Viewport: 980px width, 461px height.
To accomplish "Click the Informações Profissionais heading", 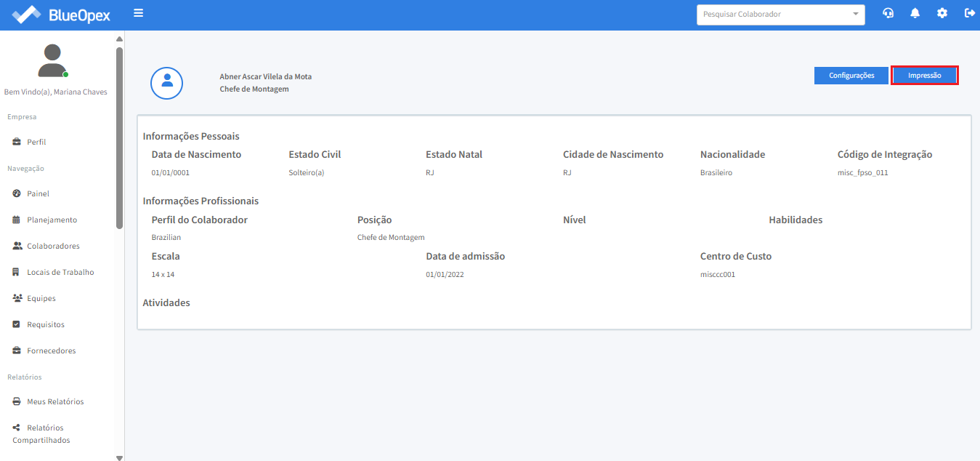I will (x=201, y=201).
